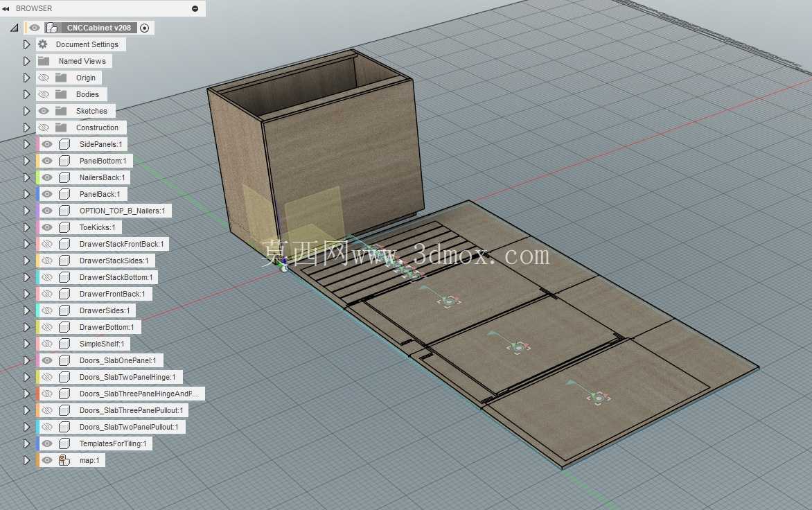This screenshot has height=510, width=812.
Task: Click the pink color bar of SidePanels:1
Action: [37, 144]
